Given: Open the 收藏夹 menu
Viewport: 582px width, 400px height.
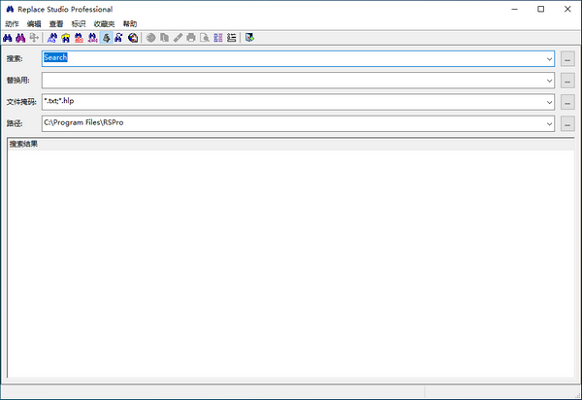Looking at the screenshot, I should point(104,24).
